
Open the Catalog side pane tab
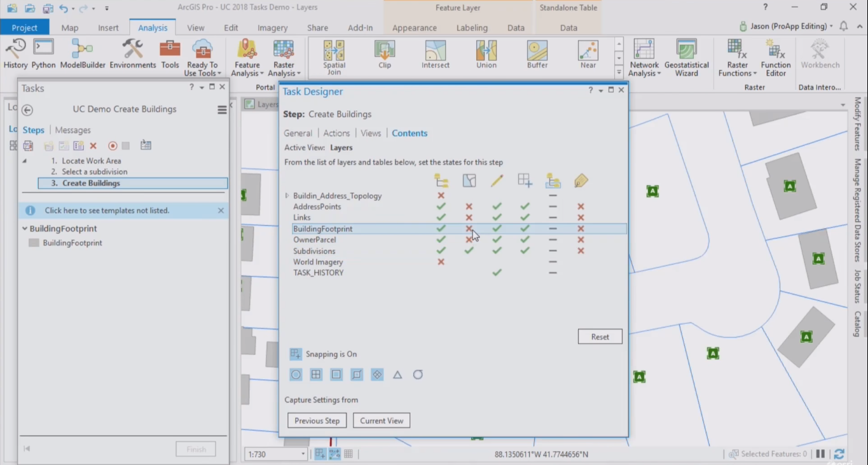tap(858, 324)
